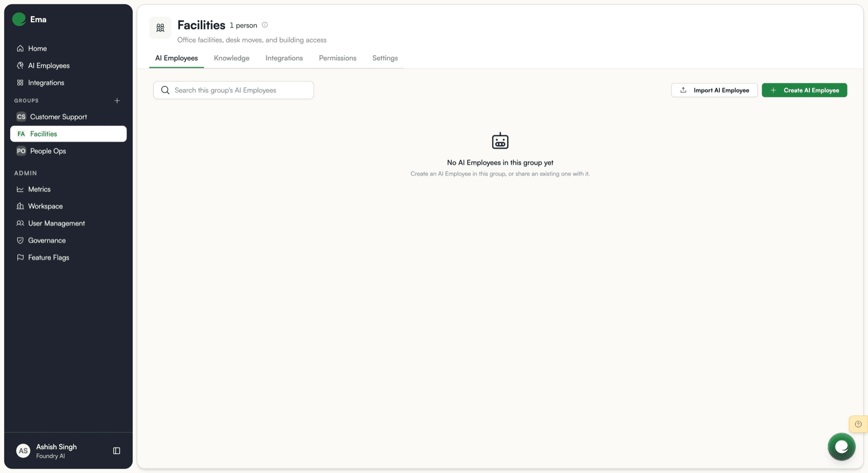Image resolution: width=868 pixels, height=473 pixels.
Task: Switch to the Permissions tab
Action: [337, 58]
